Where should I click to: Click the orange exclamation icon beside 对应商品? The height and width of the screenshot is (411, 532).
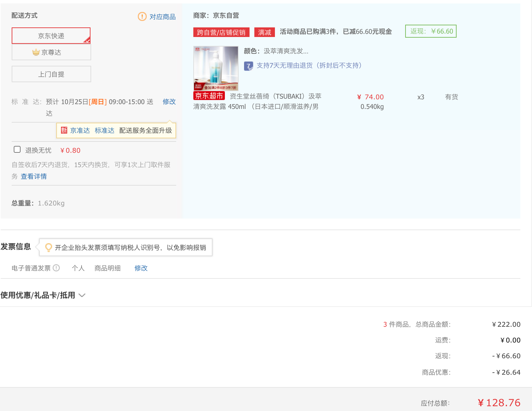coord(142,16)
